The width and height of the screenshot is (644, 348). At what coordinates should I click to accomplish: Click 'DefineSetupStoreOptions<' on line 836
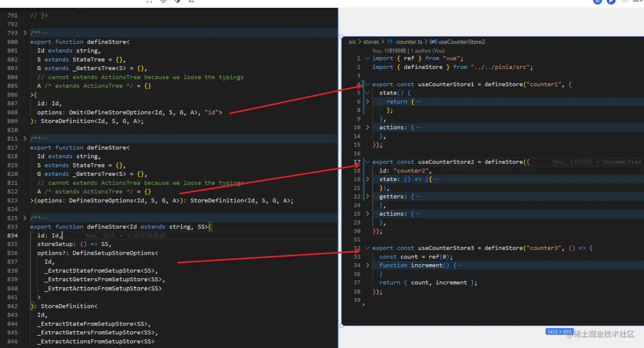115,253
